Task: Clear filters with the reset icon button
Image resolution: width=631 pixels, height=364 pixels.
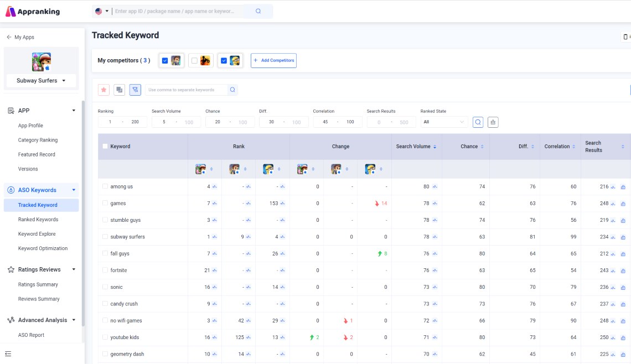Action: [493, 122]
